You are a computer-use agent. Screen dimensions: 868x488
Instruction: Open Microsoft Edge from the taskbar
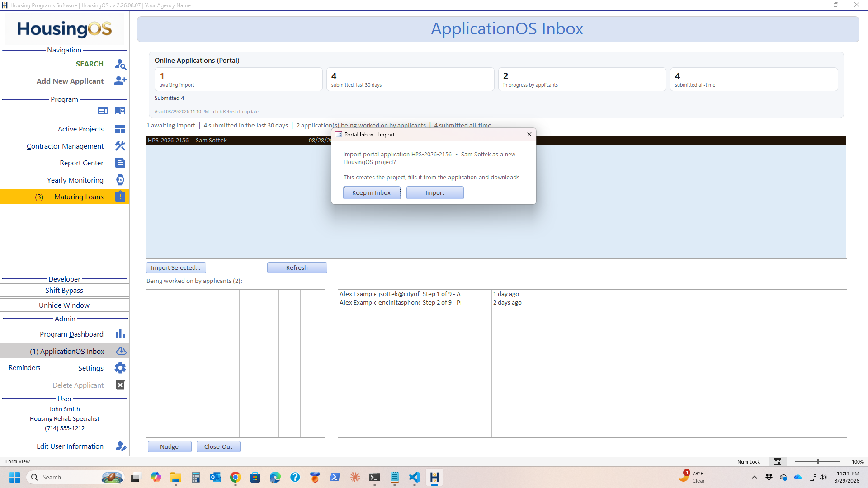275,477
